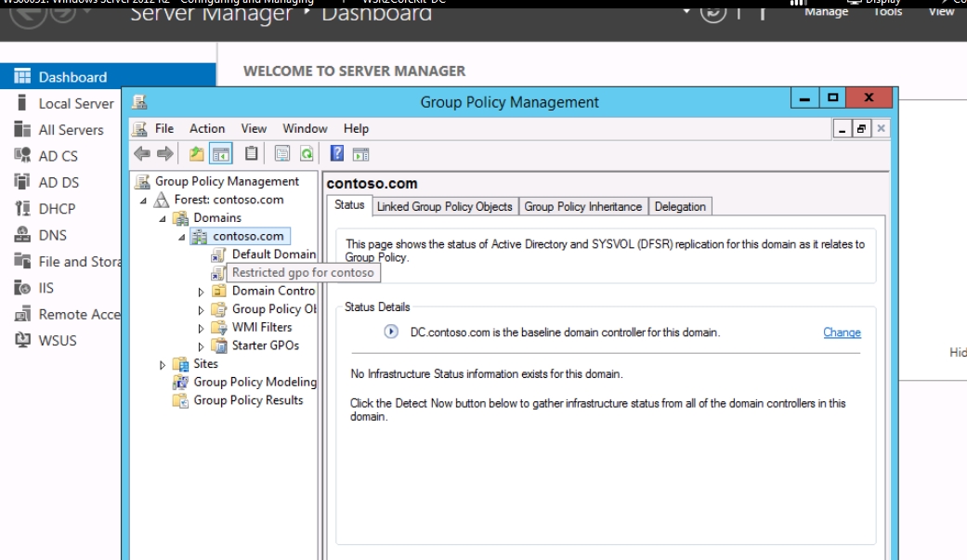Select the Group Policy Objects container

click(x=274, y=309)
